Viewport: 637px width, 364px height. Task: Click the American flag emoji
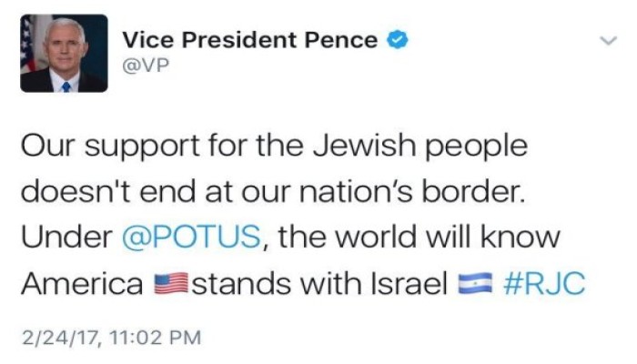pos(171,283)
